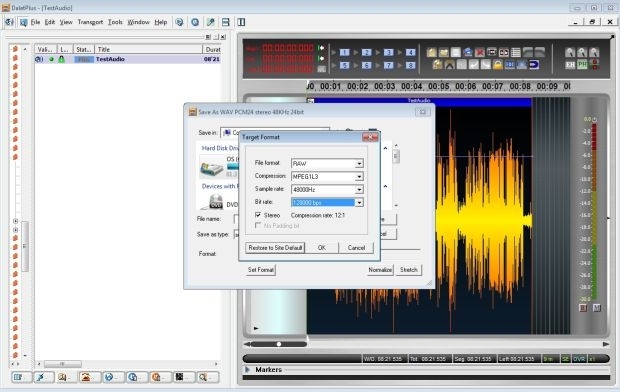Screen dimensions: 620x392
Task: Expand the Markers section
Action: pos(248,369)
